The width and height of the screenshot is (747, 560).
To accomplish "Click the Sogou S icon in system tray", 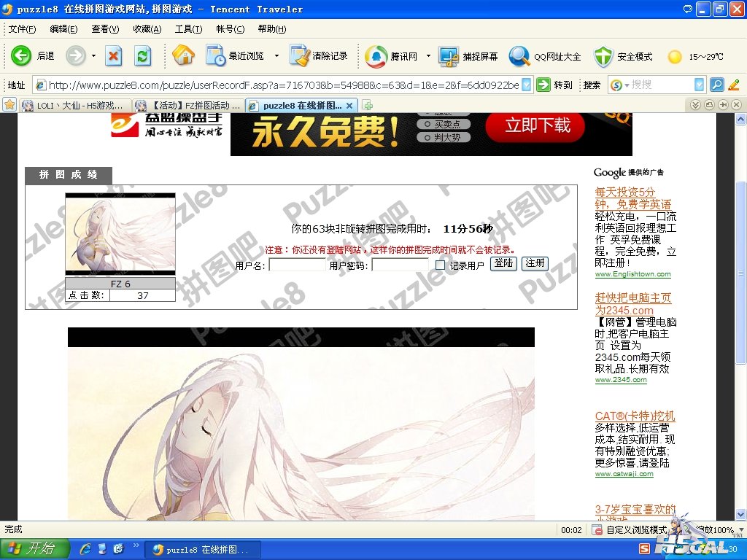I will pos(644,549).
